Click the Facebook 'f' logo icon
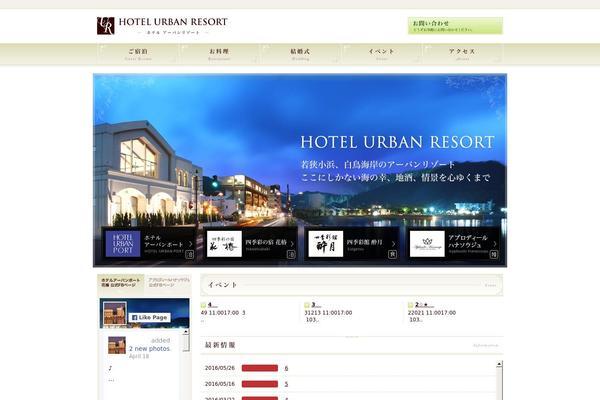 coord(134,318)
